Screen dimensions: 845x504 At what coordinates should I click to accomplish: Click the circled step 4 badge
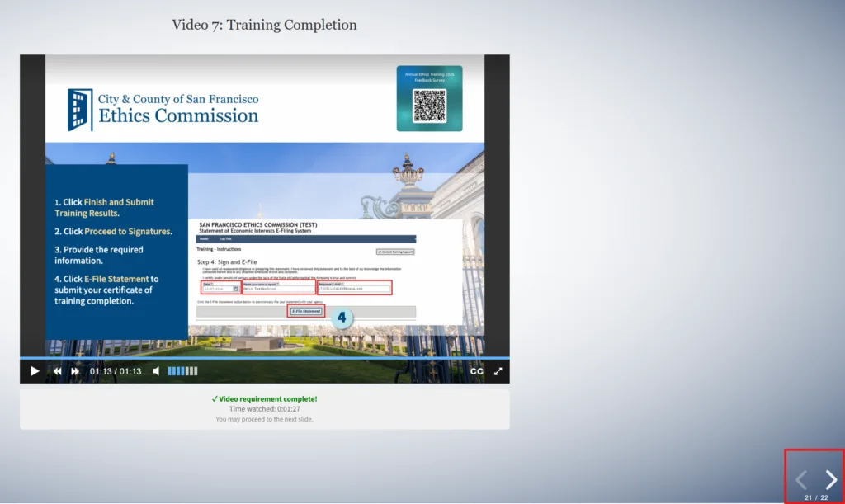[x=341, y=316]
